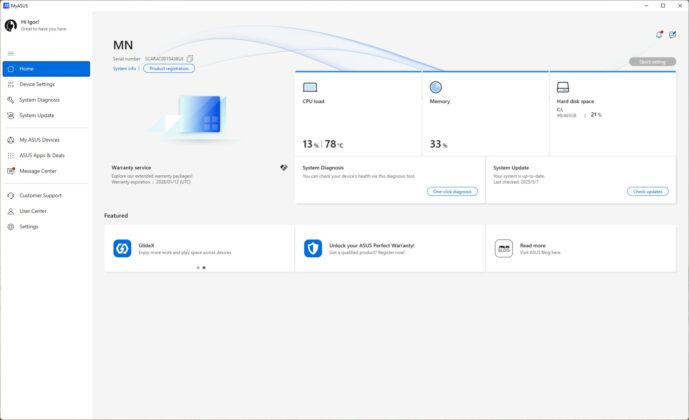Open the Read more card title
This screenshot has height=420, width=689.
(x=533, y=246)
